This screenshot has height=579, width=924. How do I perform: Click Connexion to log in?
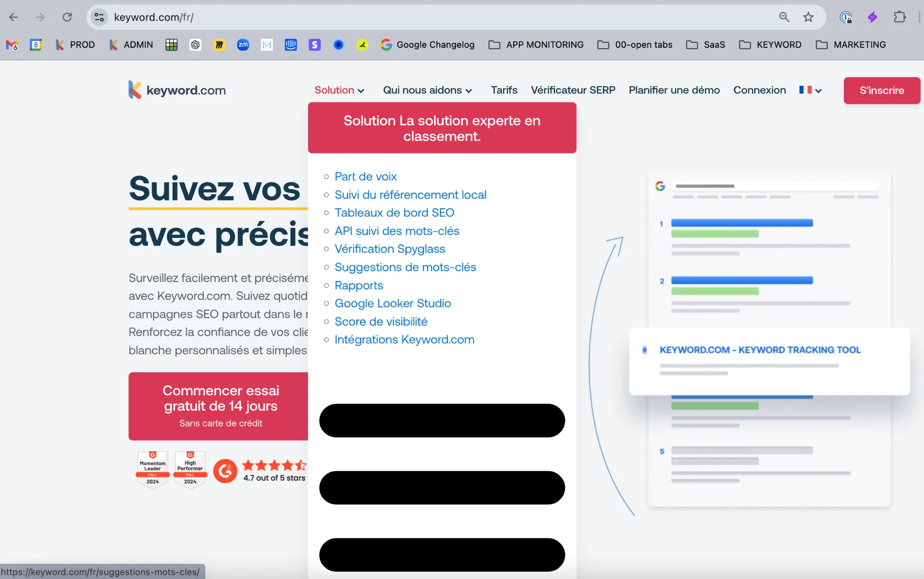[x=759, y=90]
